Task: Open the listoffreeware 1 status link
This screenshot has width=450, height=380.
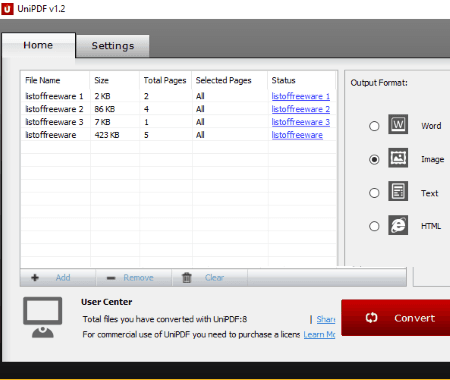Action: (301, 96)
